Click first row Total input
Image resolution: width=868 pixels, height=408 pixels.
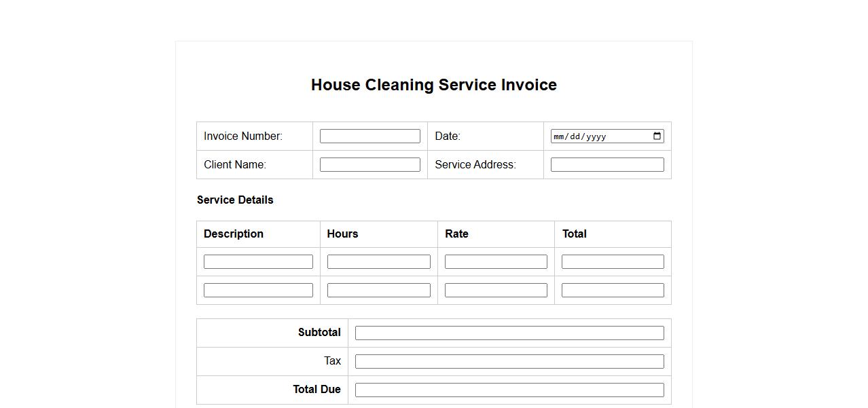click(x=613, y=262)
